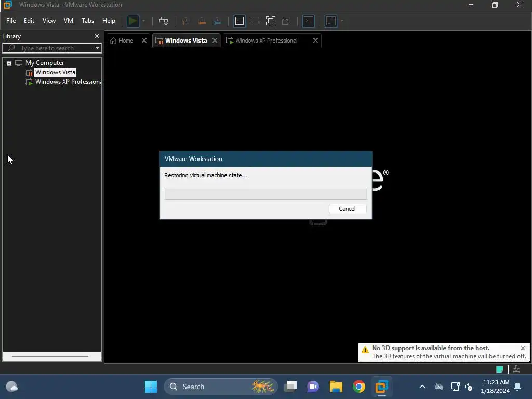Click the OneDrive cloud tray icon
The width and height of the screenshot is (532, 399).
click(x=439, y=387)
